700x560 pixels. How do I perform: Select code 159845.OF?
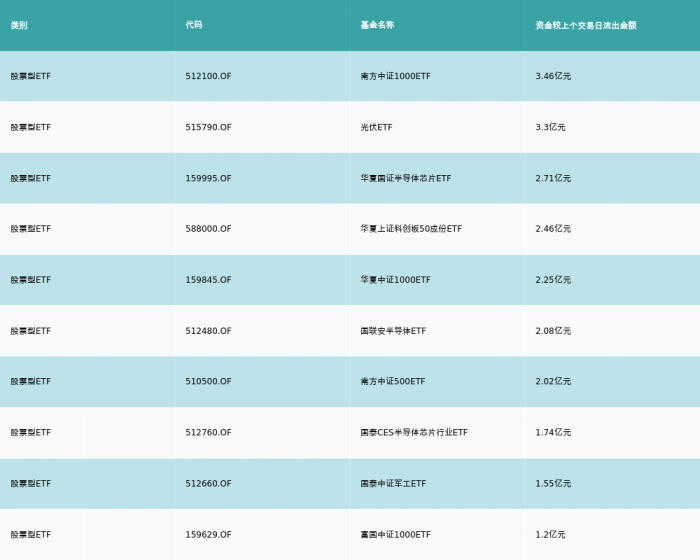pos(208,280)
